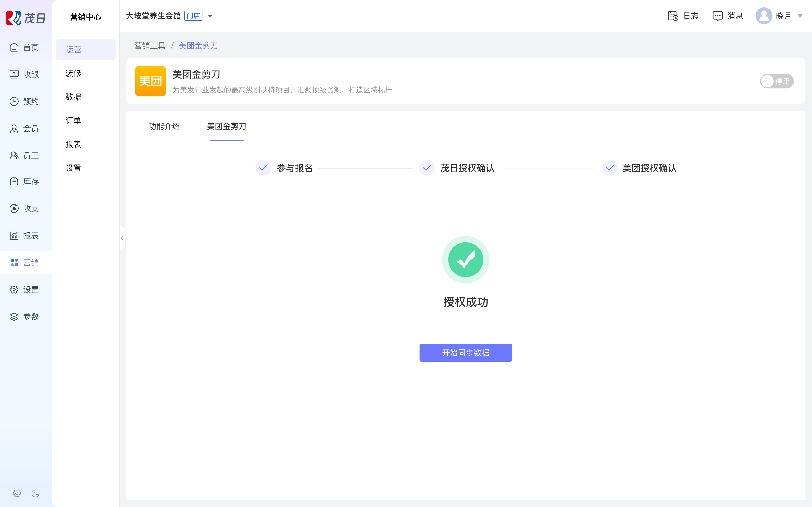This screenshot has width=812, height=507.
Task: Collapse the 营销中心 side panel
Action: point(122,238)
